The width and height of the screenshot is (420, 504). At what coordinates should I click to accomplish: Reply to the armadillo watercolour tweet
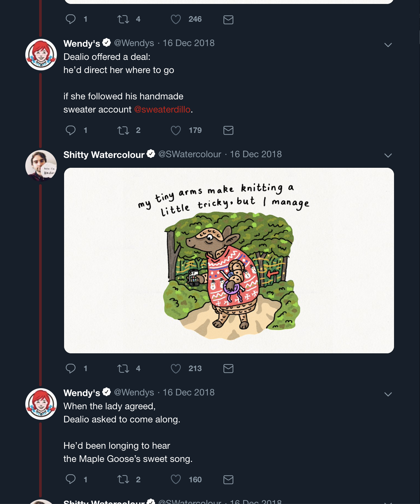(71, 368)
